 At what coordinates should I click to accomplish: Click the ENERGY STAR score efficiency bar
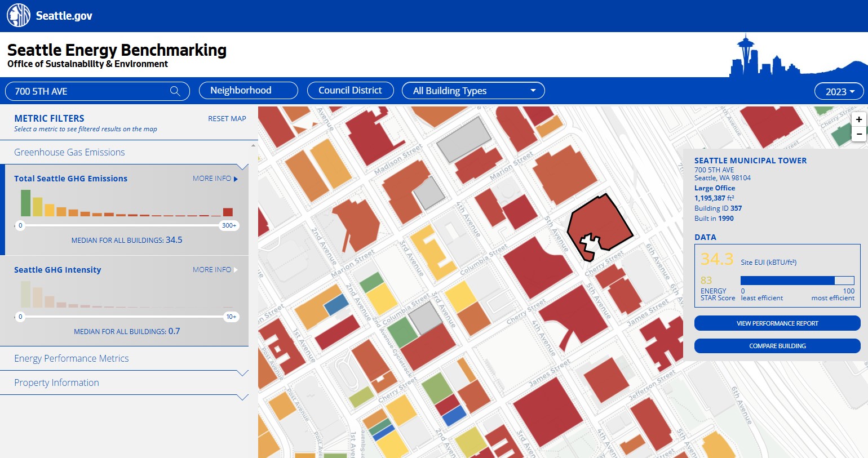798,281
